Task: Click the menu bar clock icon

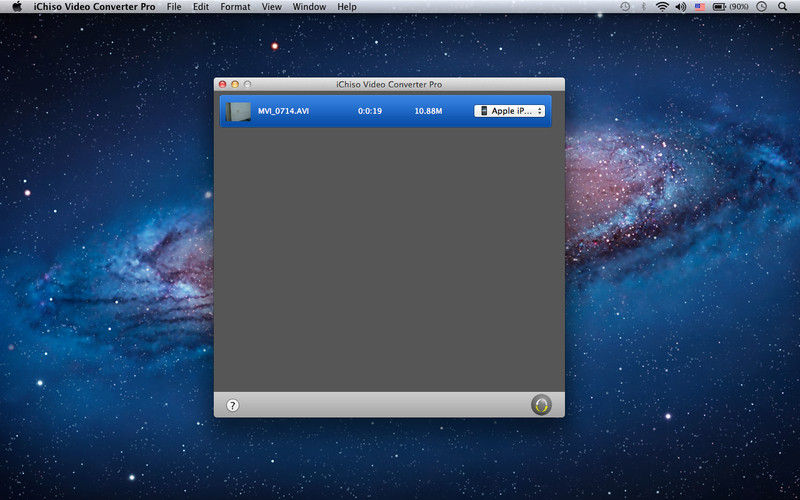Action: pyautogui.click(x=762, y=7)
